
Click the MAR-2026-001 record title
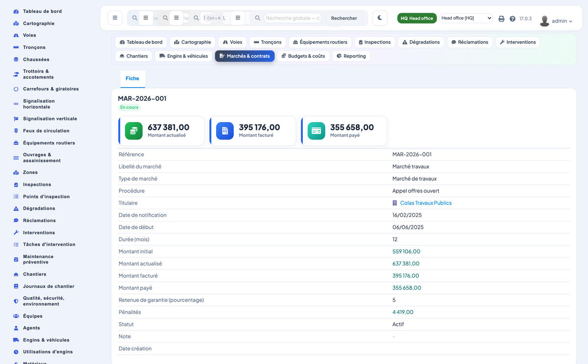[142, 98]
